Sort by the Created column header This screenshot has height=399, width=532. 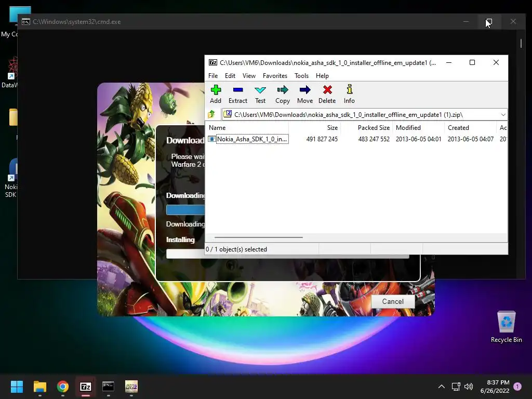(x=470, y=128)
